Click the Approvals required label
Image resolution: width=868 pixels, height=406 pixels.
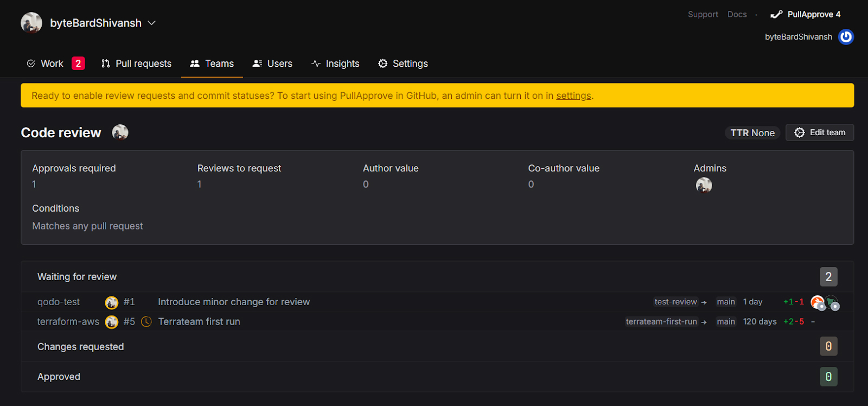click(x=74, y=168)
